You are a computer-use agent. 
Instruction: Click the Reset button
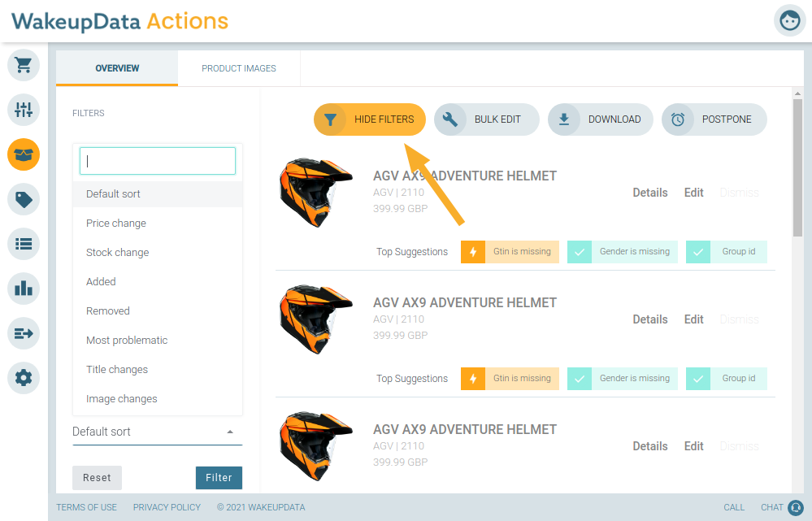click(x=97, y=477)
